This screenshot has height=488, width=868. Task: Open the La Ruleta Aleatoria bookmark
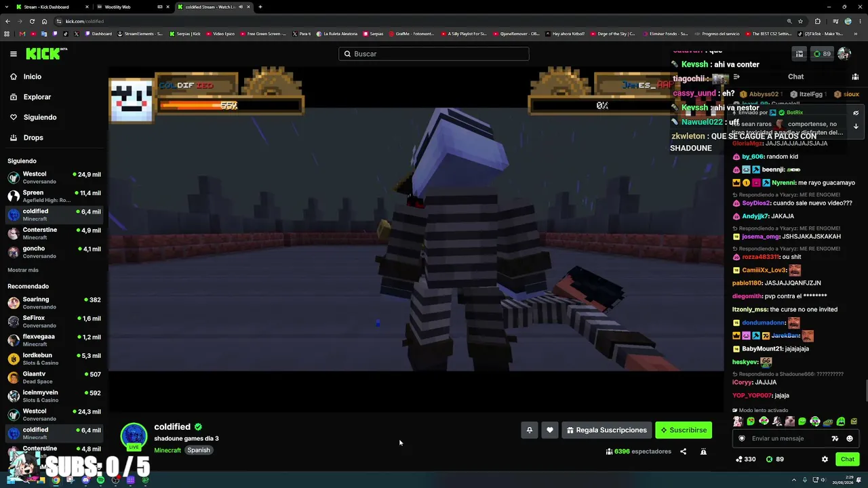pos(336,33)
